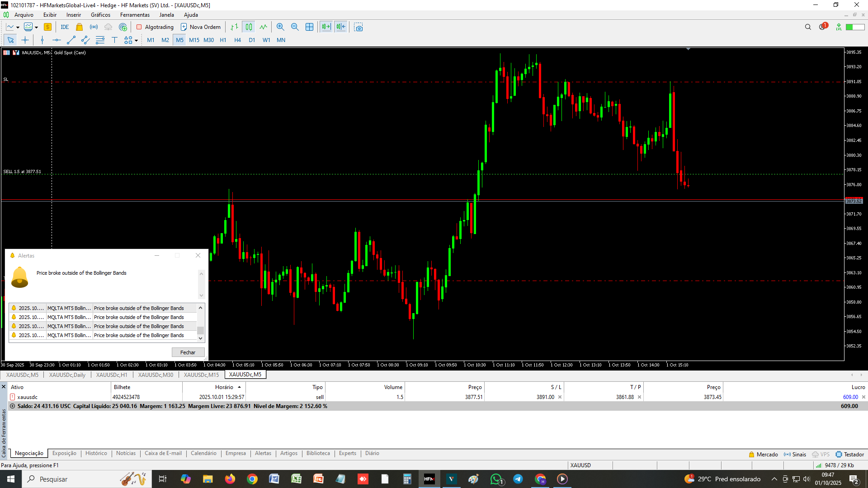Open the MQL5 Market bag icon
868x488 pixels.
(80, 27)
